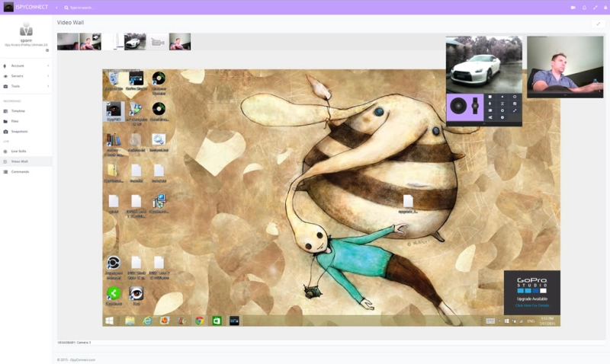Click the green app icon in the streamed taskbar

[217, 321]
